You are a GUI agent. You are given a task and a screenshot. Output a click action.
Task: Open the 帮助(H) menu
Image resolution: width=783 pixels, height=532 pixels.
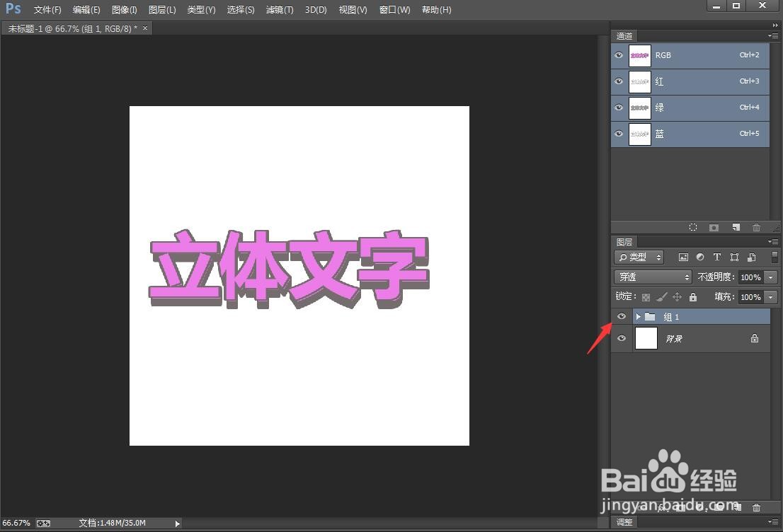tap(436, 10)
